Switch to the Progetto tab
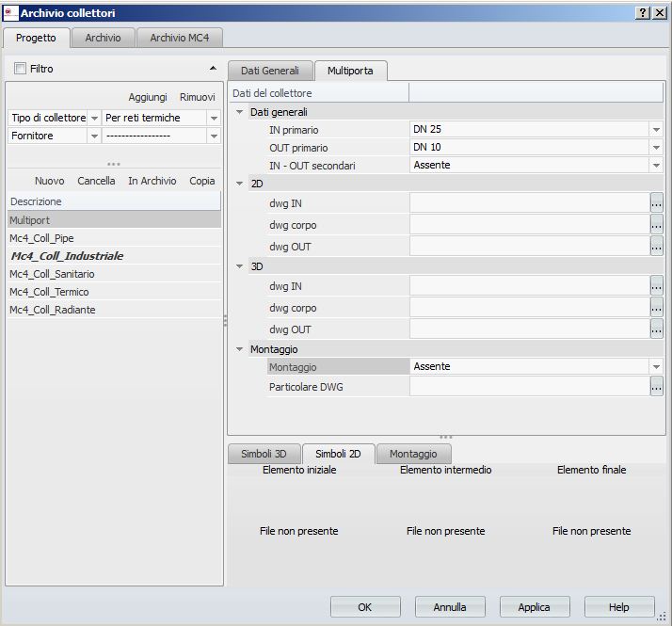The width and height of the screenshot is (672, 626). click(x=36, y=38)
